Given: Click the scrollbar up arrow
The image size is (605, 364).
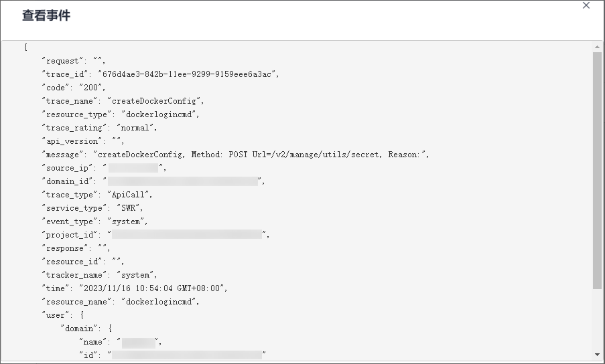Looking at the screenshot, I should [597, 48].
